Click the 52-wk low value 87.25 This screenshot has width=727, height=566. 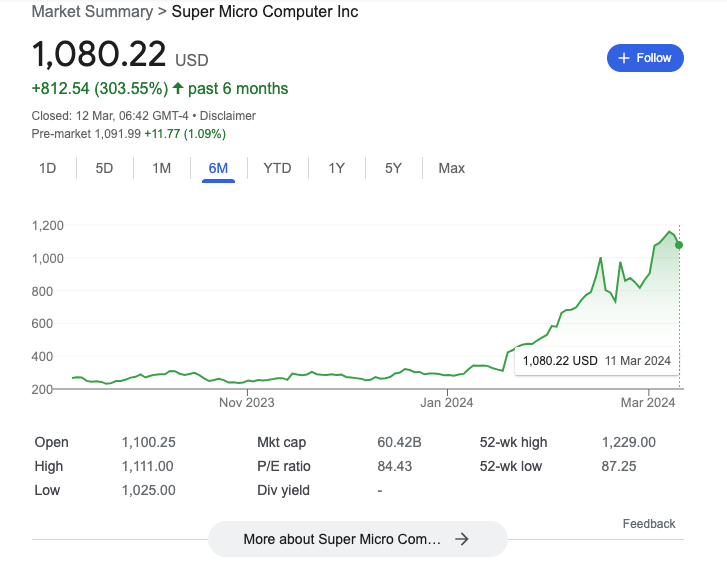619,466
